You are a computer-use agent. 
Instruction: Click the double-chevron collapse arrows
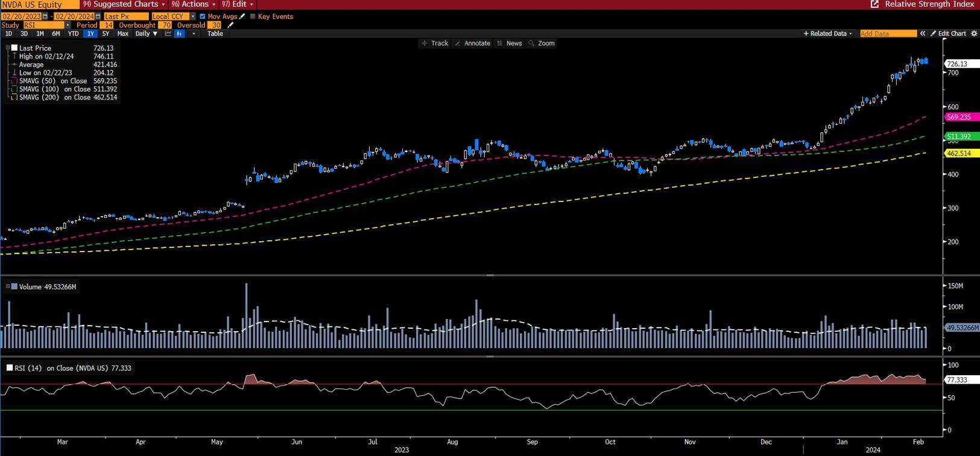tap(922, 34)
